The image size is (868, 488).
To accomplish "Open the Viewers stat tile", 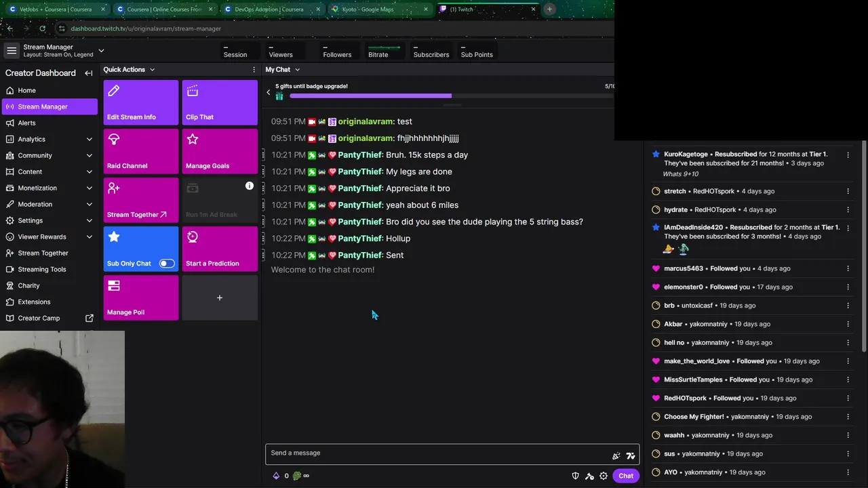I will point(285,52).
